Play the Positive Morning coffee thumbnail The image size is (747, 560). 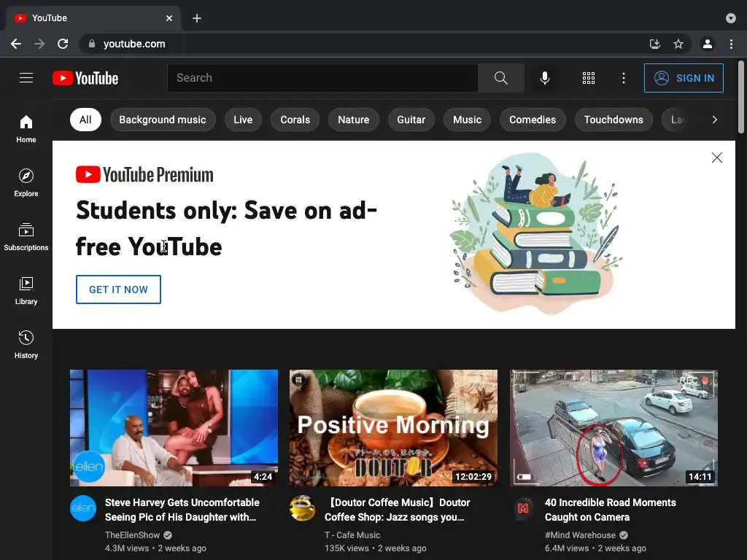point(393,427)
